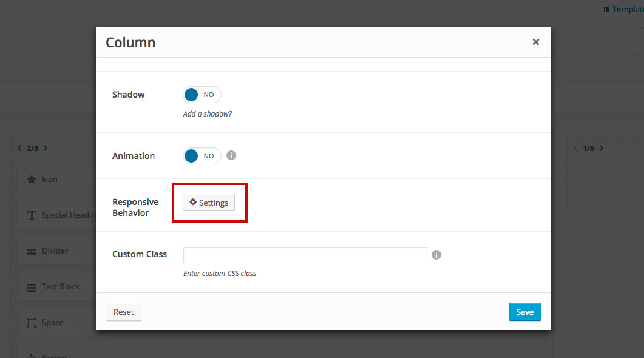The image size is (644, 358).
Task: Select the Icon element in background builder
Action: click(x=56, y=180)
